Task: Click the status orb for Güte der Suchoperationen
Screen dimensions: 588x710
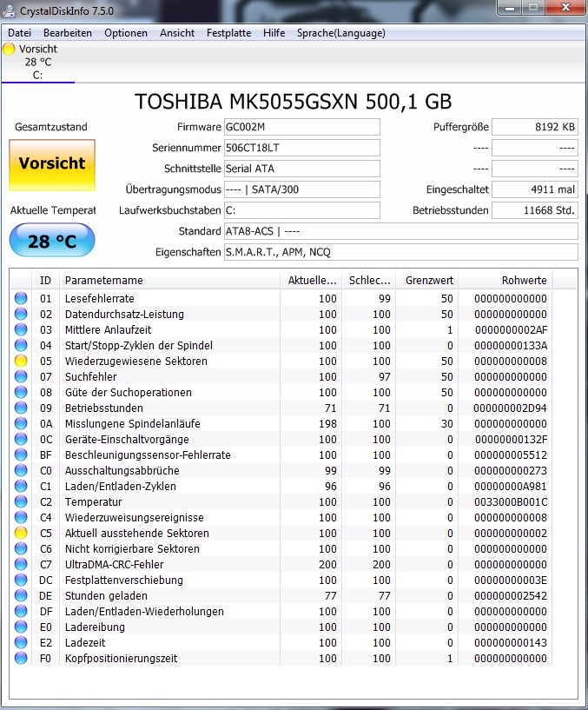Action: [21, 392]
